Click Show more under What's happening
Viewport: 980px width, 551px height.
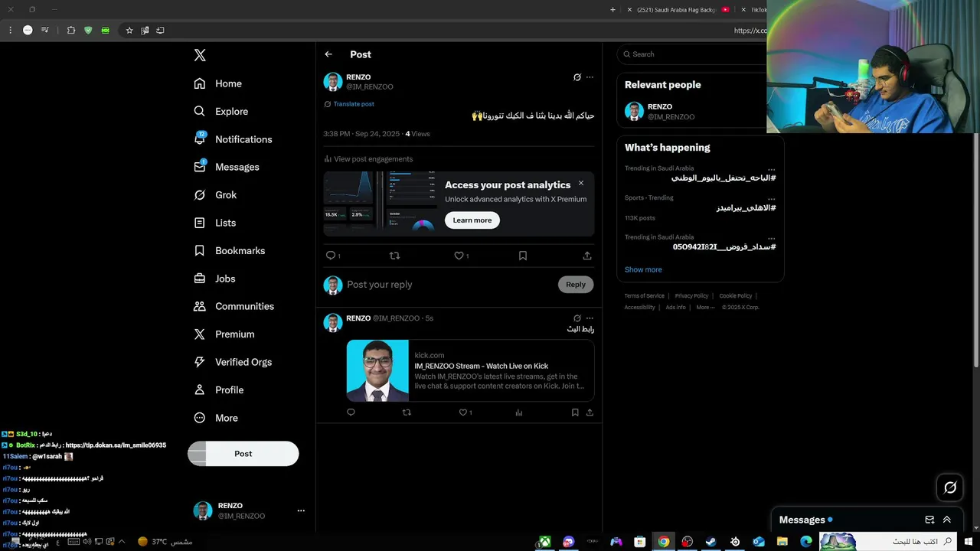click(643, 270)
